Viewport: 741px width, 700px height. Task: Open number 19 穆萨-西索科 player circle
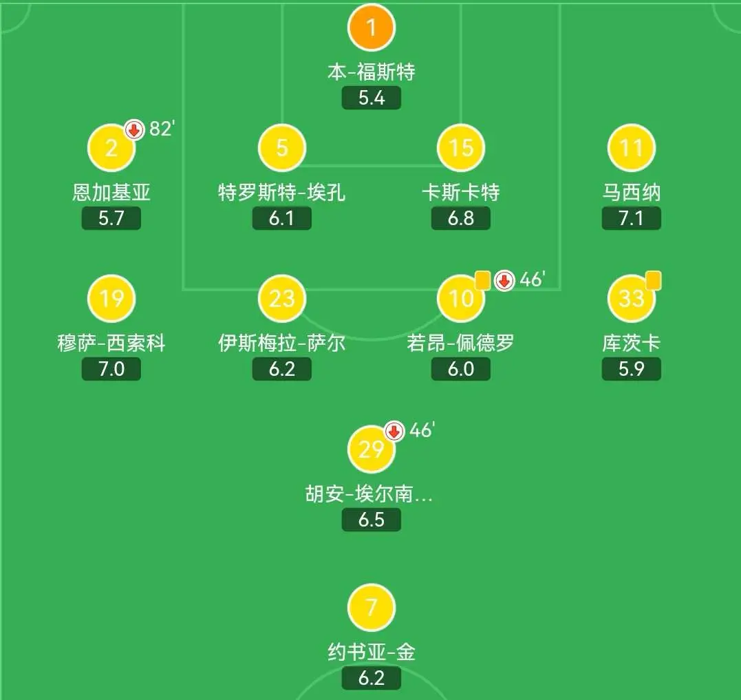pyautogui.click(x=111, y=299)
